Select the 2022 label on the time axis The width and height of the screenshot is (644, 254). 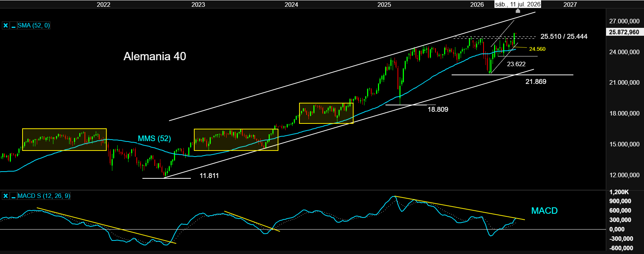click(104, 5)
